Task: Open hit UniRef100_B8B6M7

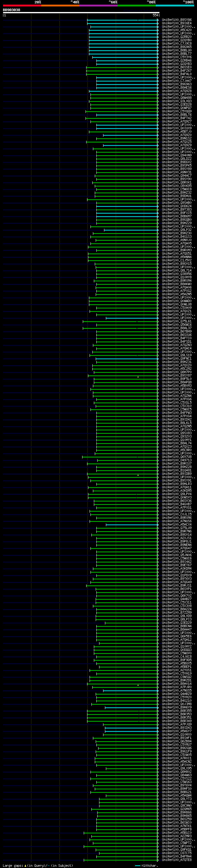Action: pyautogui.click(x=177, y=216)
